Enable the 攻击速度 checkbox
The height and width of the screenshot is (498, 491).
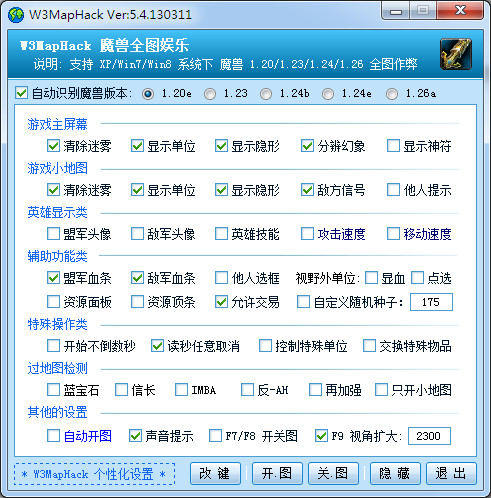pos(307,234)
